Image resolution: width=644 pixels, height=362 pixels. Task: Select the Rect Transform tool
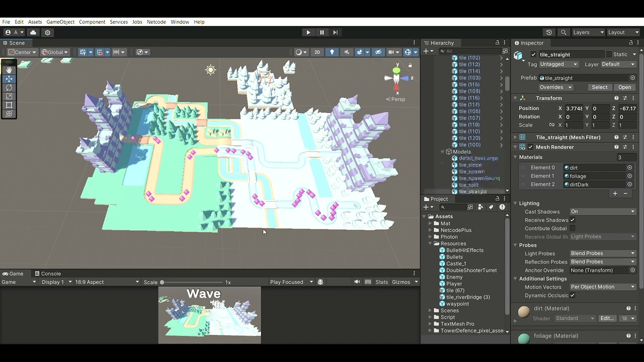coord(9,105)
